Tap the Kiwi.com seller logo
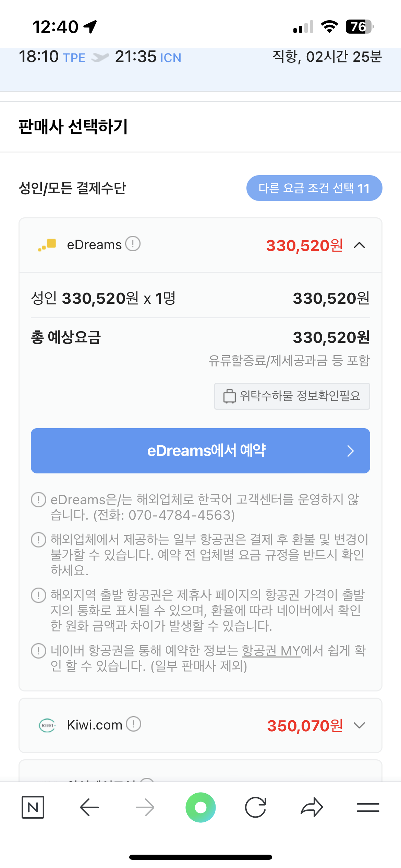Viewport: 401px width, 868px height. pyautogui.click(x=47, y=725)
